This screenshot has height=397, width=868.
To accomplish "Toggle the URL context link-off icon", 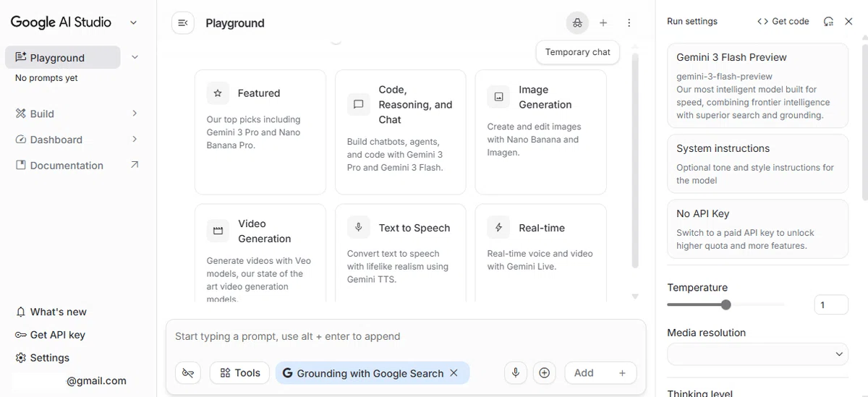I will (x=188, y=373).
